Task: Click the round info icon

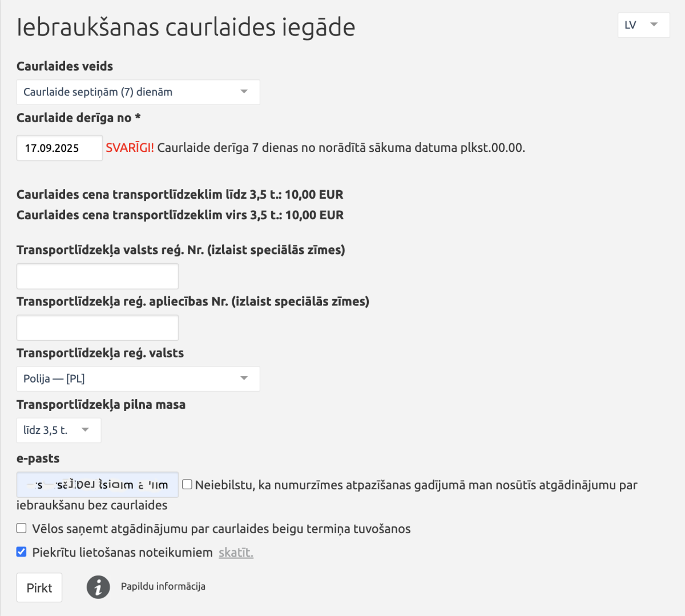Action: [98, 586]
